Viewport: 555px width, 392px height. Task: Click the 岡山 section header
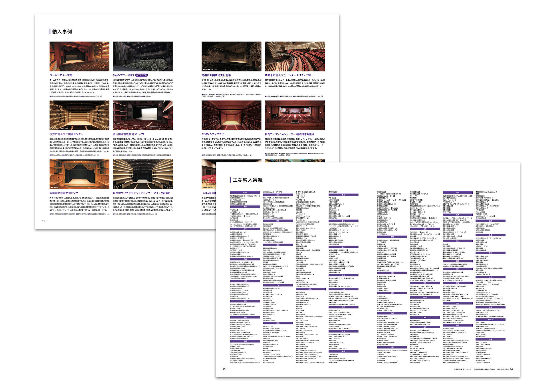458,193
